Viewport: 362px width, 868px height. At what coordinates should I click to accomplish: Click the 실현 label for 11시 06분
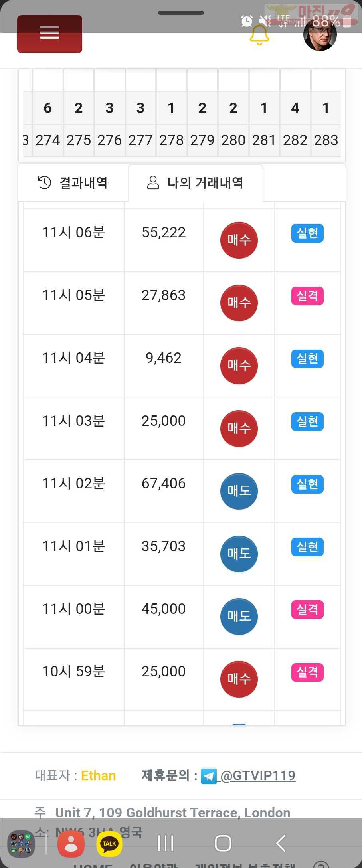307,233
